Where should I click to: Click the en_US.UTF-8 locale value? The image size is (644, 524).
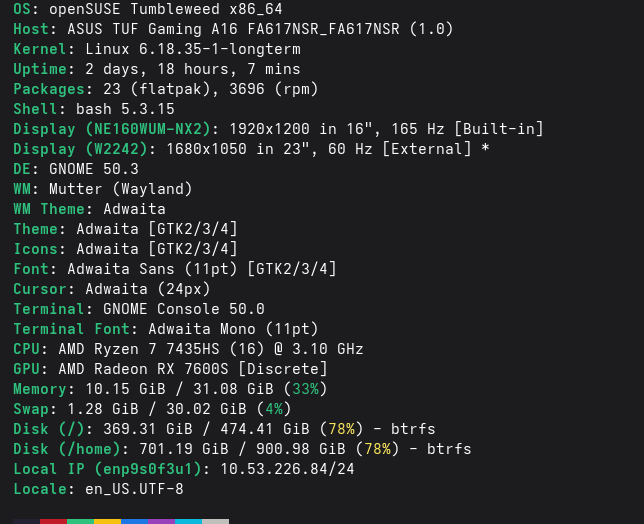click(x=134, y=489)
